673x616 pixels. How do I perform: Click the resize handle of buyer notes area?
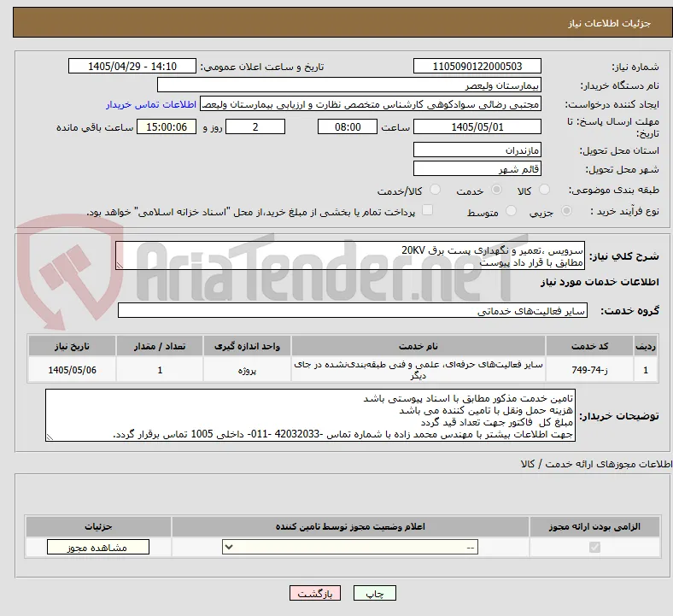click(50, 437)
